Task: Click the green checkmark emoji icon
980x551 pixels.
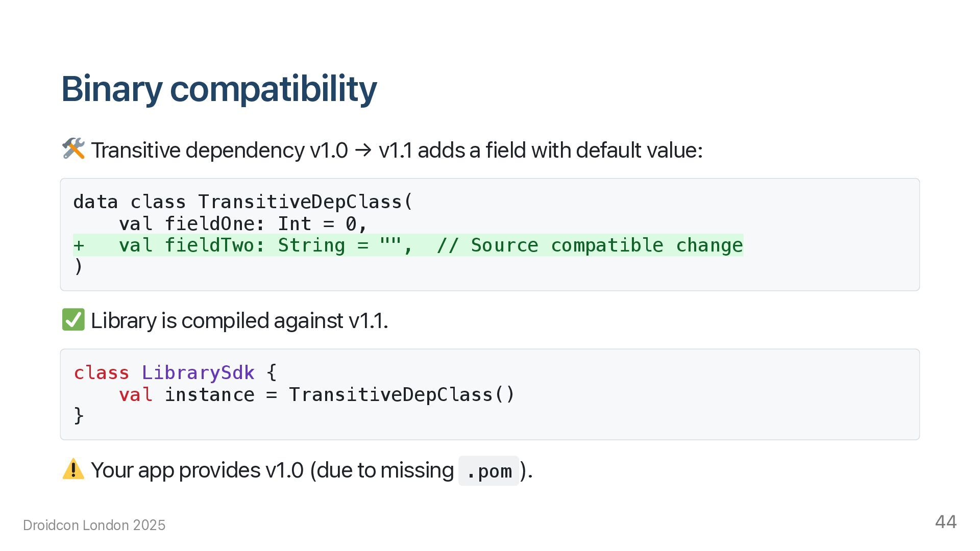Action: click(73, 320)
